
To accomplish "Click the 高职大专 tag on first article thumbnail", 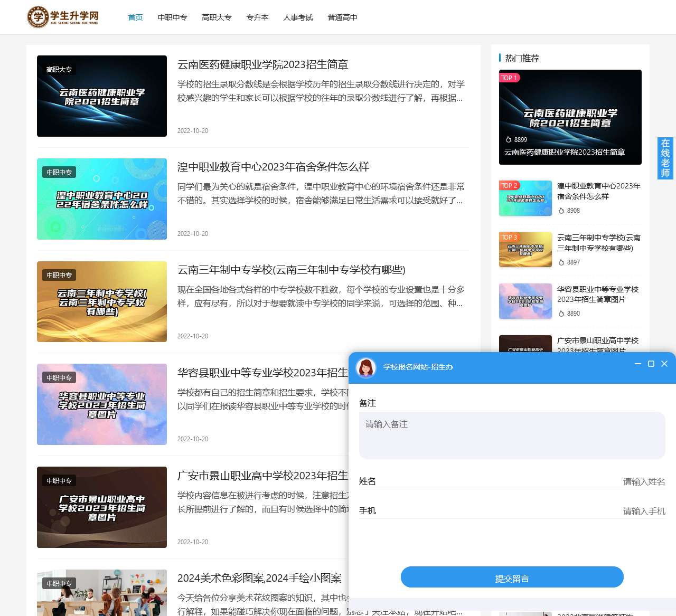I will click(59, 70).
